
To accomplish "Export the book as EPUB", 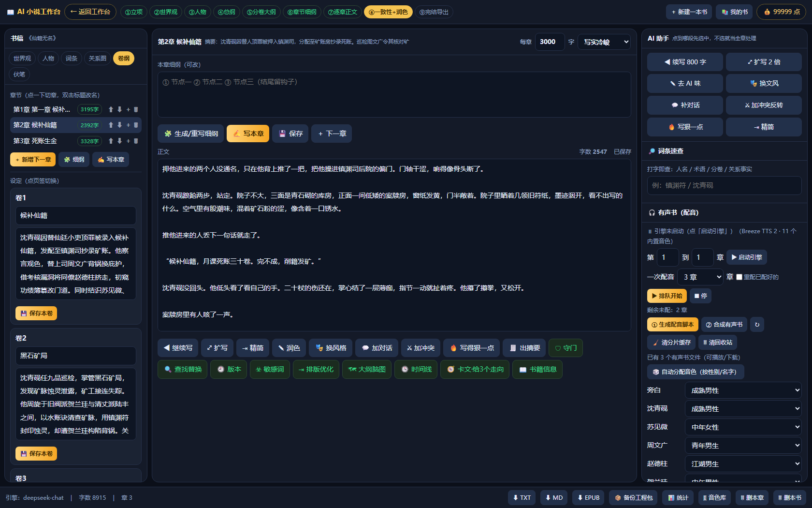I will pyautogui.click(x=588, y=497).
